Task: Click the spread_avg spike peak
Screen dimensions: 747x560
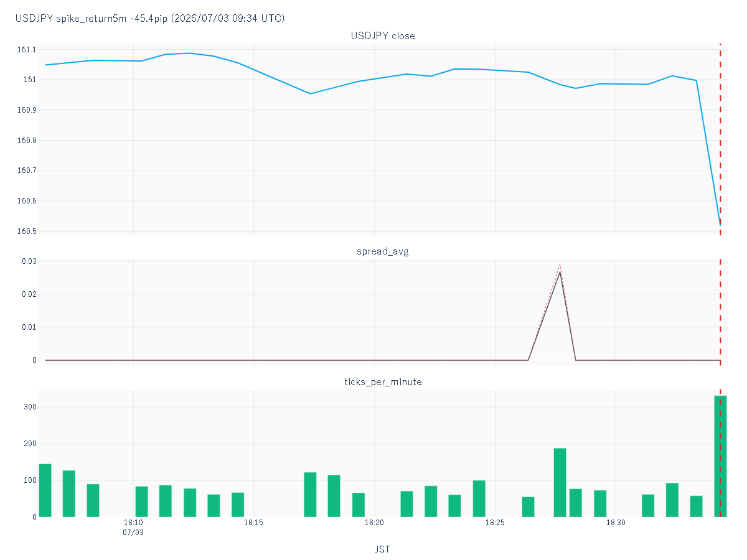Action: pyautogui.click(x=560, y=271)
